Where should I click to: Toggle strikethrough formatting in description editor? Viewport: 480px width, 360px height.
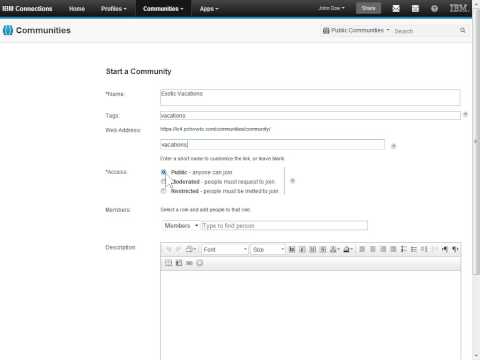pos(323,249)
